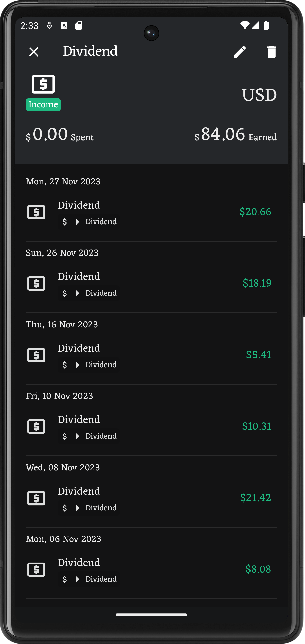
Task: Tap the large Dividend category money icon
Action: 43,84
